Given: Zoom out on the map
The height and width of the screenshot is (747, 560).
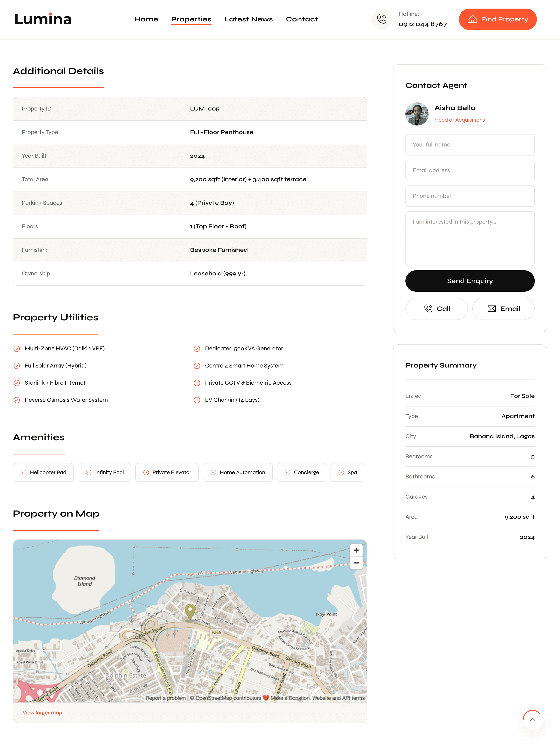Looking at the screenshot, I should (356, 563).
